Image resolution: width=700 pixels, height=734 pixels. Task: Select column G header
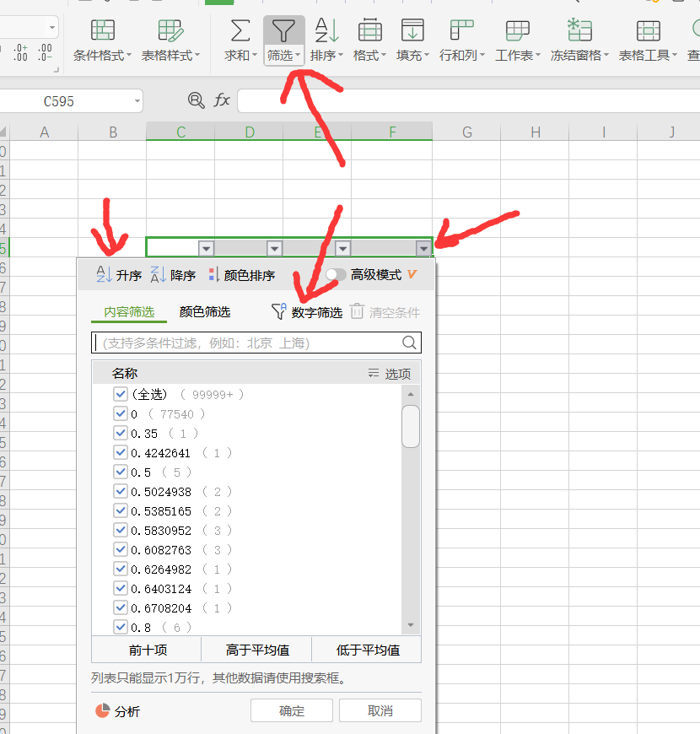[x=466, y=132]
